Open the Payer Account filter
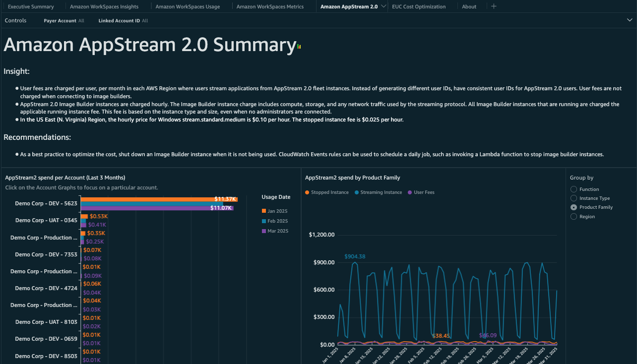The image size is (637, 364). tap(64, 20)
